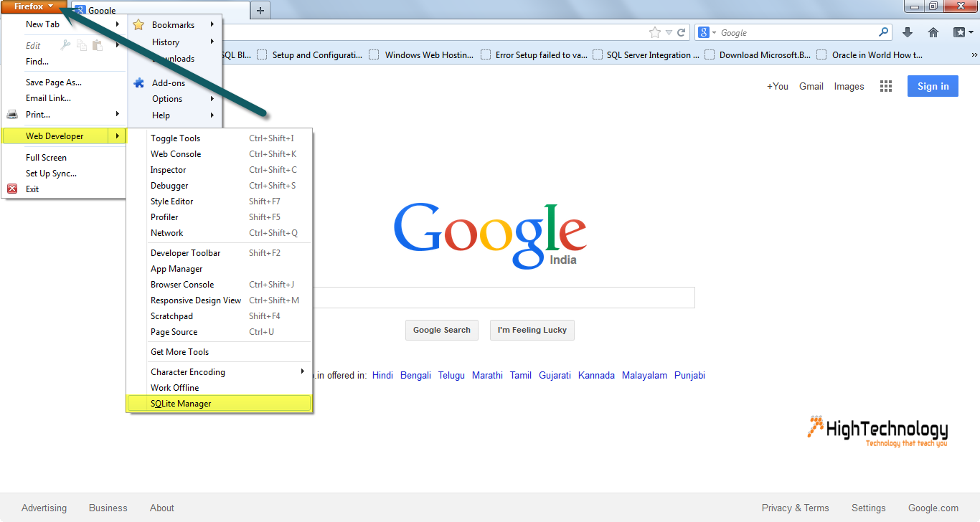This screenshot has width=980, height=522.
Task: Click the Firefox menu button
Action: (34, 6)
